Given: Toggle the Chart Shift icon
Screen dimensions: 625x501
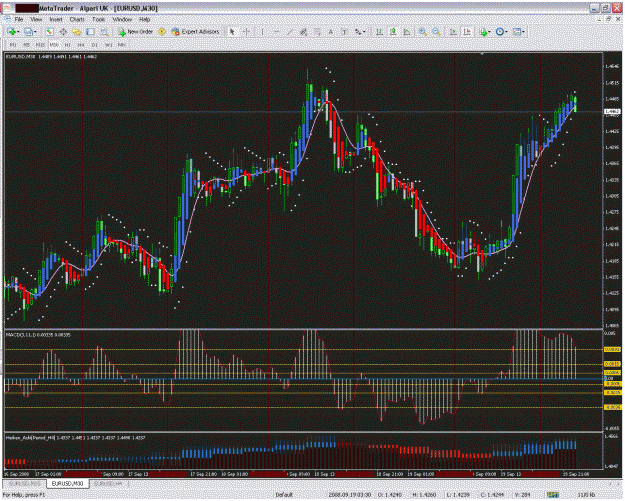Looking at the screenshot, I should point(467,32).
